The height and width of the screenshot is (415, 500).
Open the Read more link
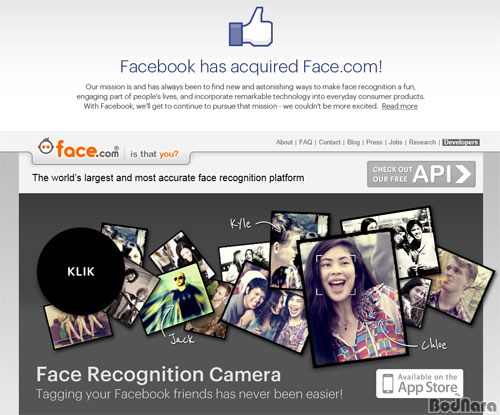400,106
